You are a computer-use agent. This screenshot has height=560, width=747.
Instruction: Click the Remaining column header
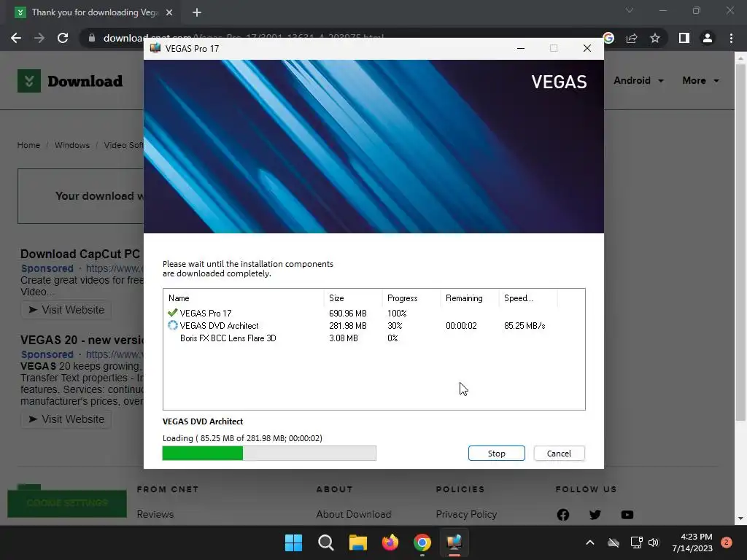[x=469, y=298]
